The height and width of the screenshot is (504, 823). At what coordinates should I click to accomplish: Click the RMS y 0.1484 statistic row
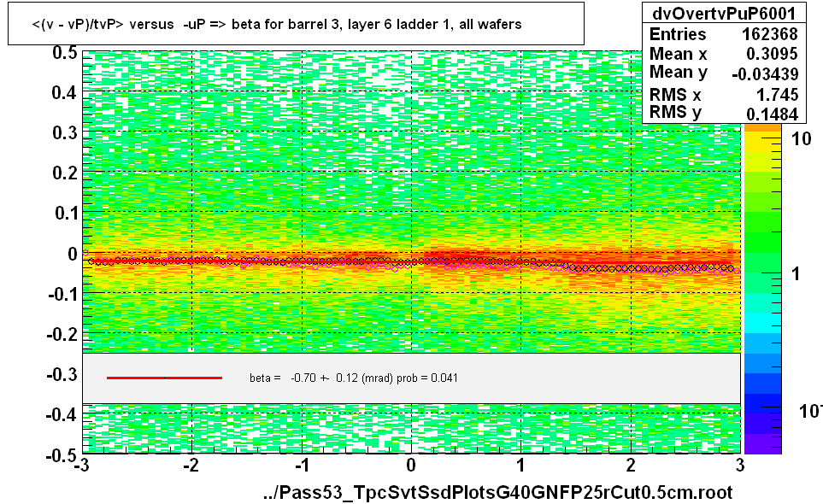click(723, 113)
